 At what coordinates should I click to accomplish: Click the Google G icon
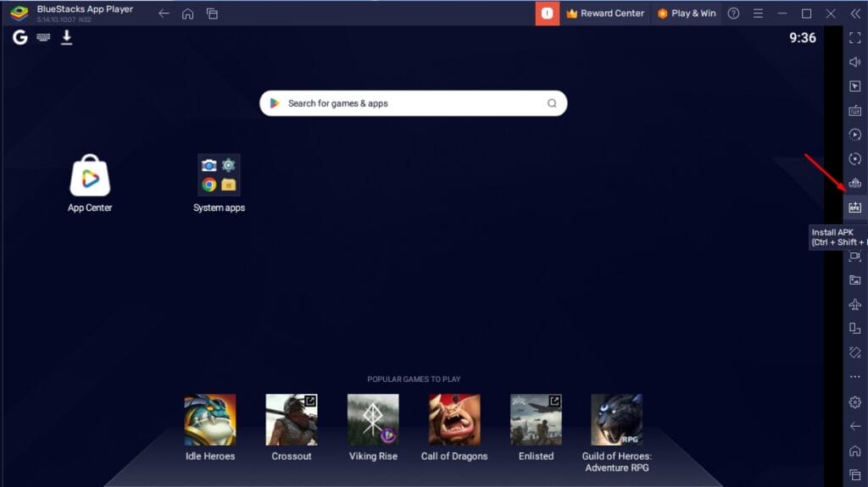click(x=20, y=37)
